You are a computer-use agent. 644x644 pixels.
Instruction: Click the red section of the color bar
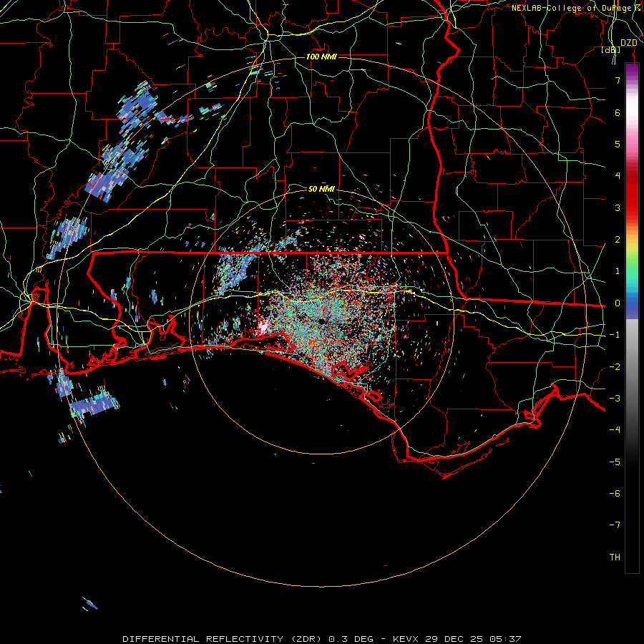click(x=632, y=193)
